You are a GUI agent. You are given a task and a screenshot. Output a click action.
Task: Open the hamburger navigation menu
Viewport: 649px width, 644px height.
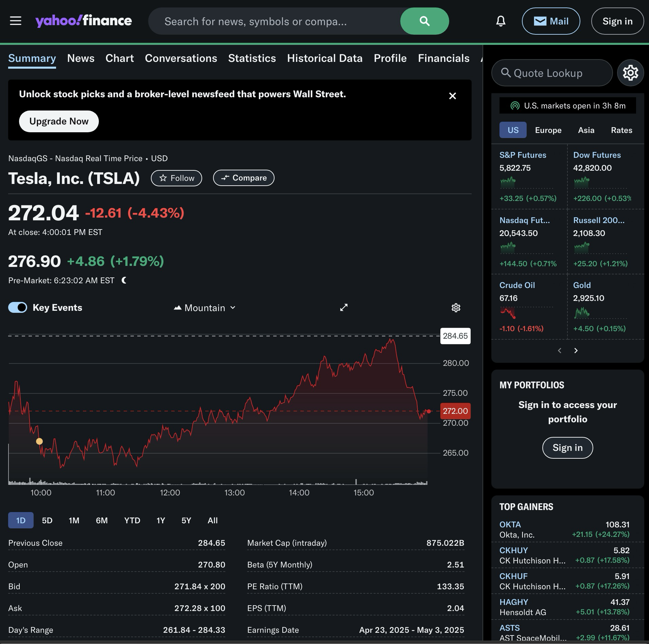click(15, 21)
